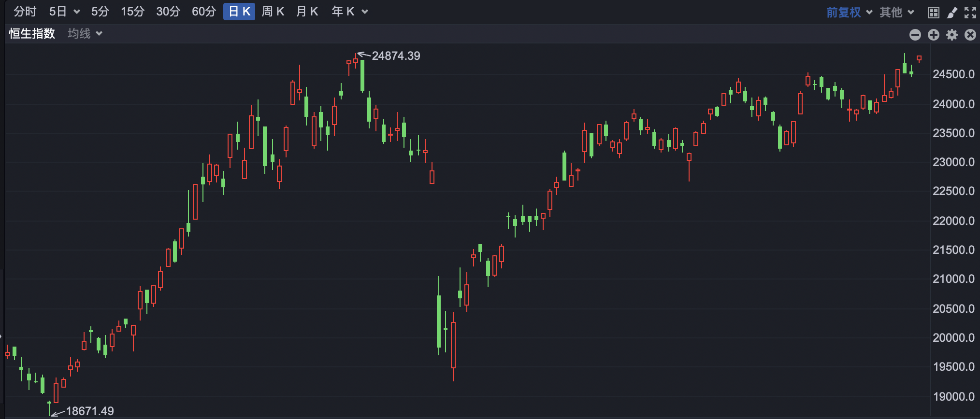Image resolution: width=980 pixels, height=419 pixels.
Task: Expand the dropdown arrow next to 5日
Action: [x=77, y=12]
